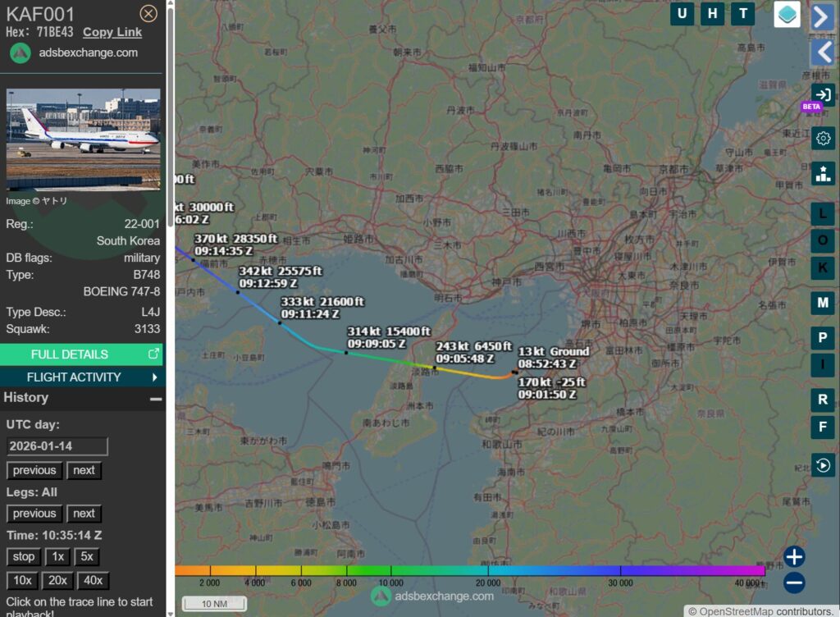Click the UTC day date field
Image resolution: width=840 pixels, height=617 pixels.
point(57,446)
